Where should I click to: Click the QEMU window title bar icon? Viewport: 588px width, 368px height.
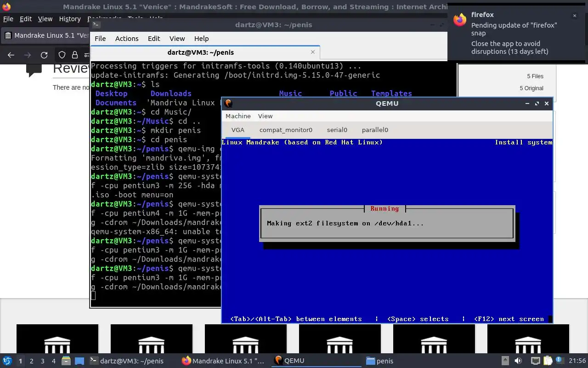pos(228,103)
